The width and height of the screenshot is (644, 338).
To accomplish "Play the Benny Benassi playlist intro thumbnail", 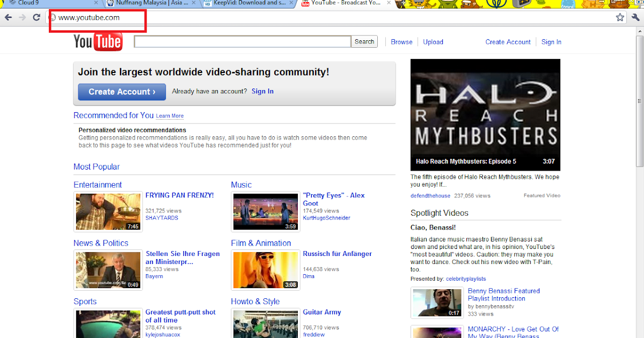I will [437, 303].
